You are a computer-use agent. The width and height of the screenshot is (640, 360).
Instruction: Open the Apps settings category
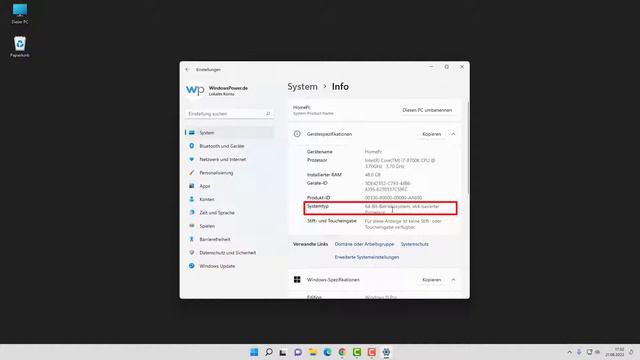[x=229, y=186]
